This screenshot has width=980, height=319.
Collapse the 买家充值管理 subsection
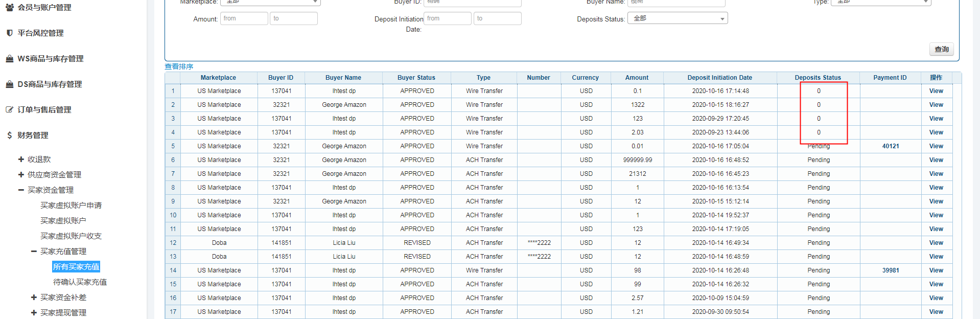(x=34, y=252)
